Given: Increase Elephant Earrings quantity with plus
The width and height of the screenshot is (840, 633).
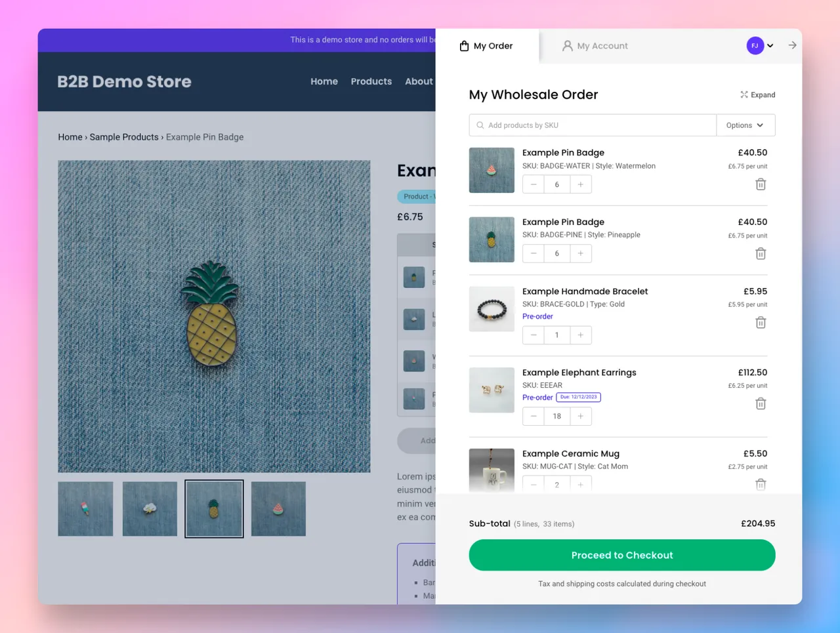Looking at the screenshot, I should click(x=580, y=416).
